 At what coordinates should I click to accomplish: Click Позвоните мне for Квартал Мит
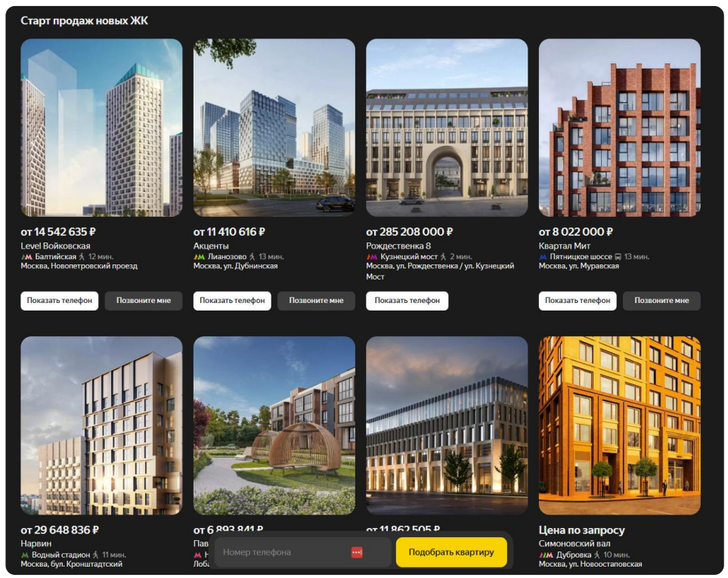pyautogui.click(x=661, y=301)
